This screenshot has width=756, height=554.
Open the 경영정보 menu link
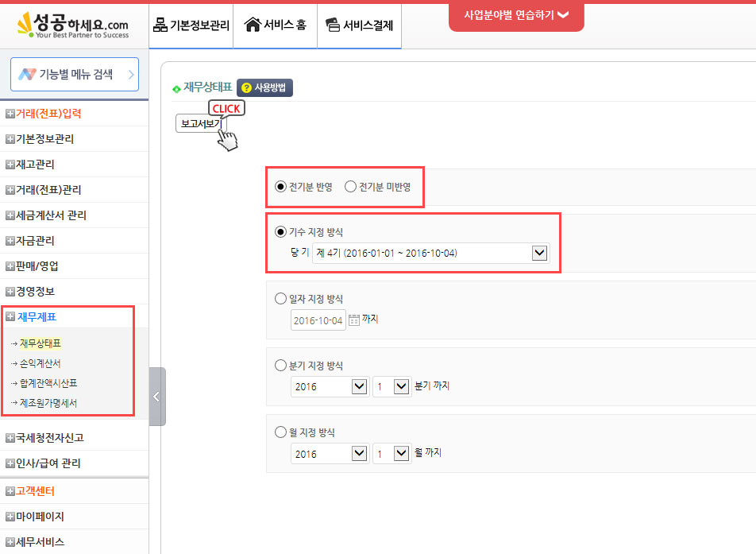pos(35,292)
